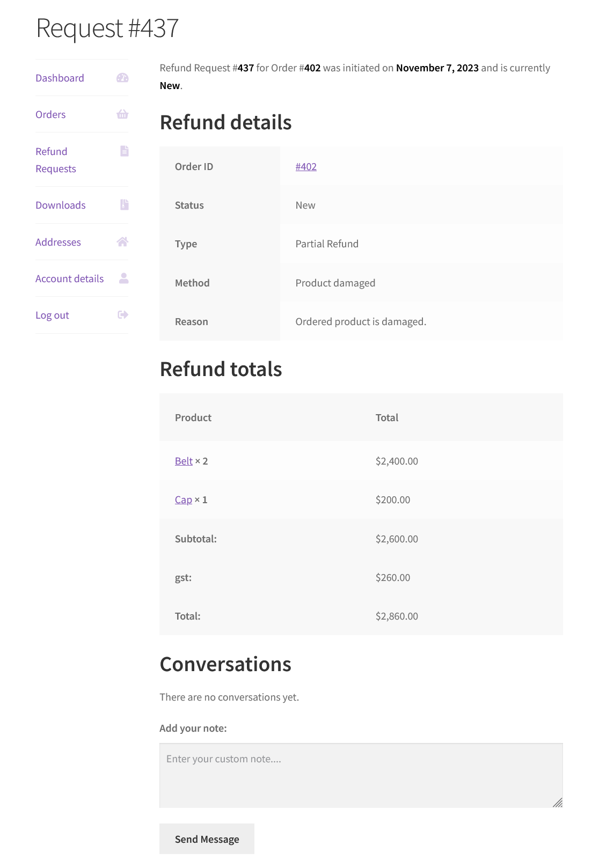Viewport: 592px width, 868px height.
Task: Select Refund Requests in sidebar
Action: point(55,160)
